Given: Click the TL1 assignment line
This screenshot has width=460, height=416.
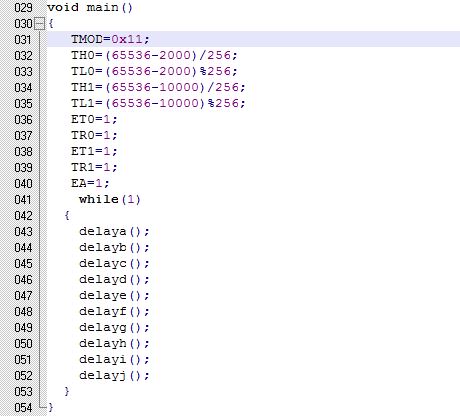Looking at the screenshot, I should (158, 103).
